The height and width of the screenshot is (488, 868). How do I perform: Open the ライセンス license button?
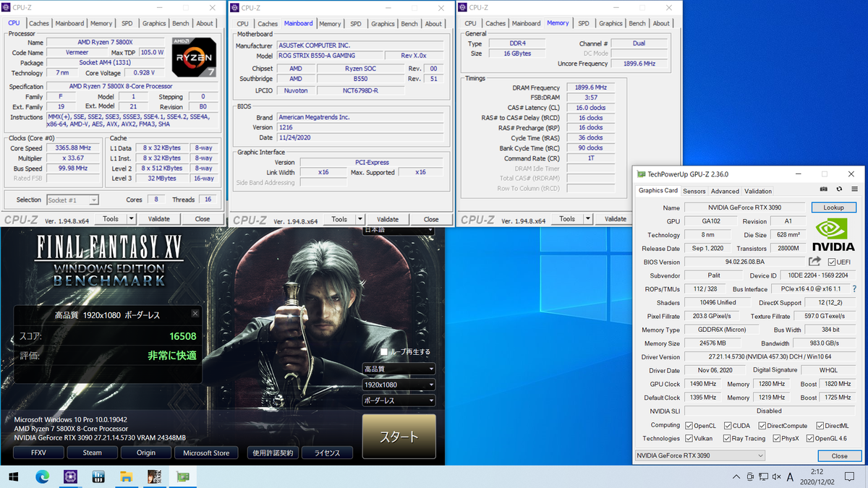(x=327, y=453)
